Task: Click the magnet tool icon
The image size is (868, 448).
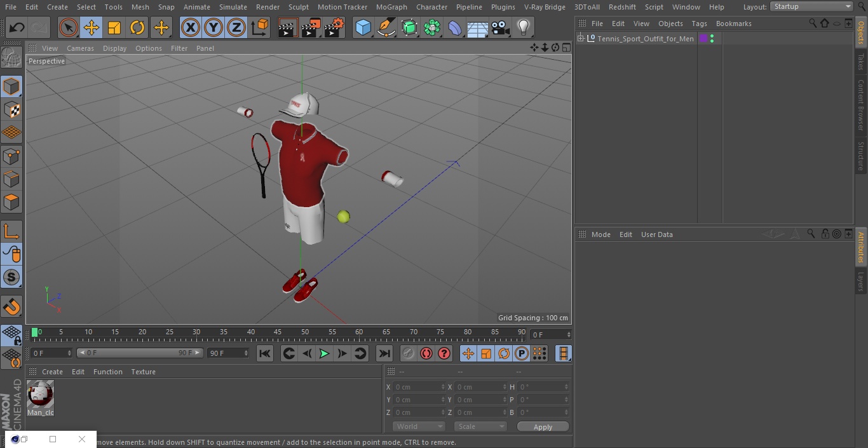Action: [x=11, y=306]
